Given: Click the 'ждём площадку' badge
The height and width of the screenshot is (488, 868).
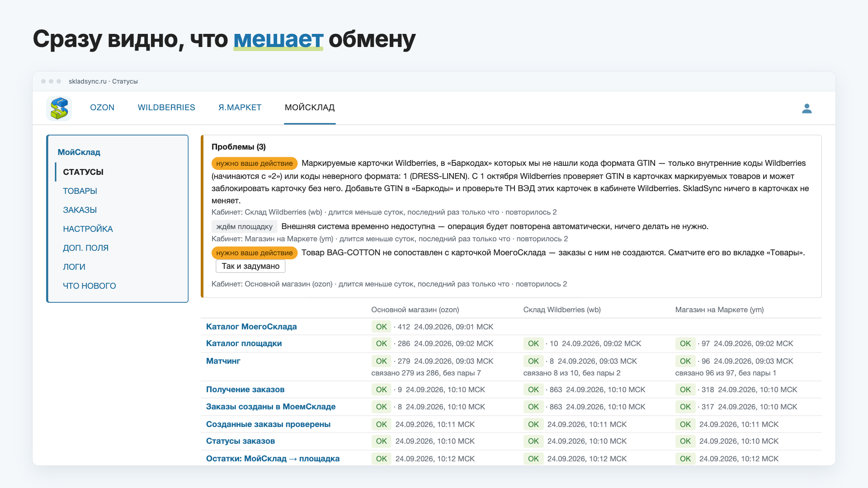Looking at the screenshot, I should click(244, 226).
